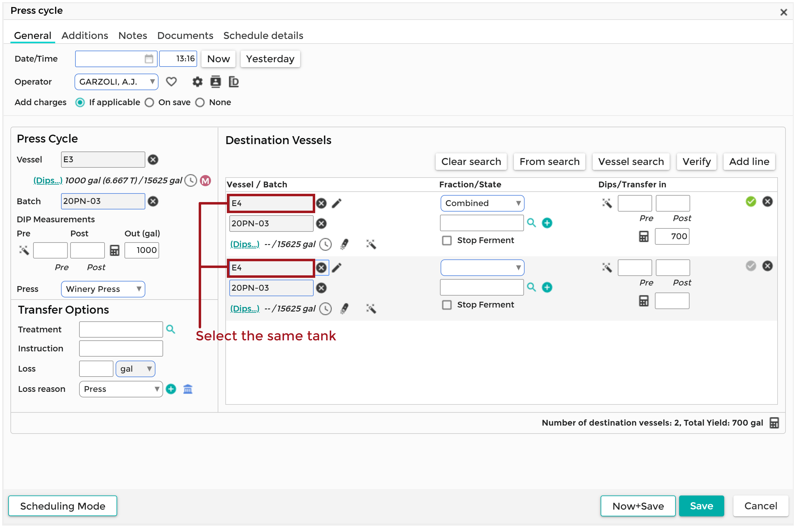
Task: Check Stop Ferment on second row
Action: tap(446, 305)
